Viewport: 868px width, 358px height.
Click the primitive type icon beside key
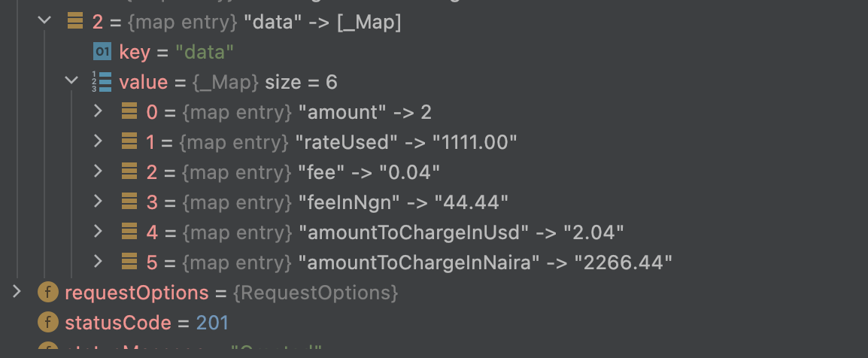[x=102, y=51]
